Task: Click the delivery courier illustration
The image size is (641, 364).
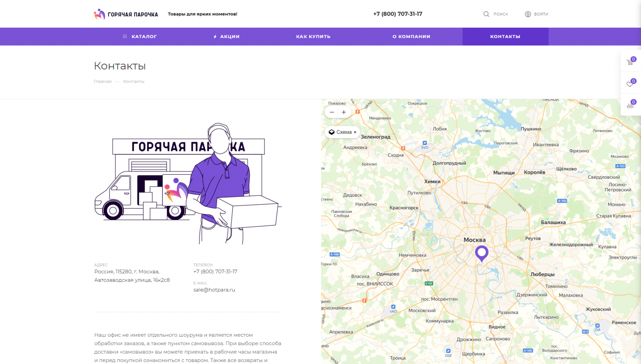Action: pos(188,184)
